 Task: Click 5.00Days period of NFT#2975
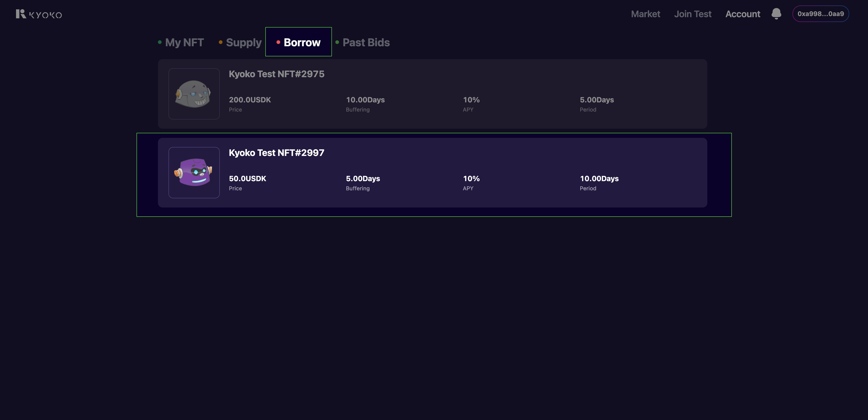[x=597, y=100]
